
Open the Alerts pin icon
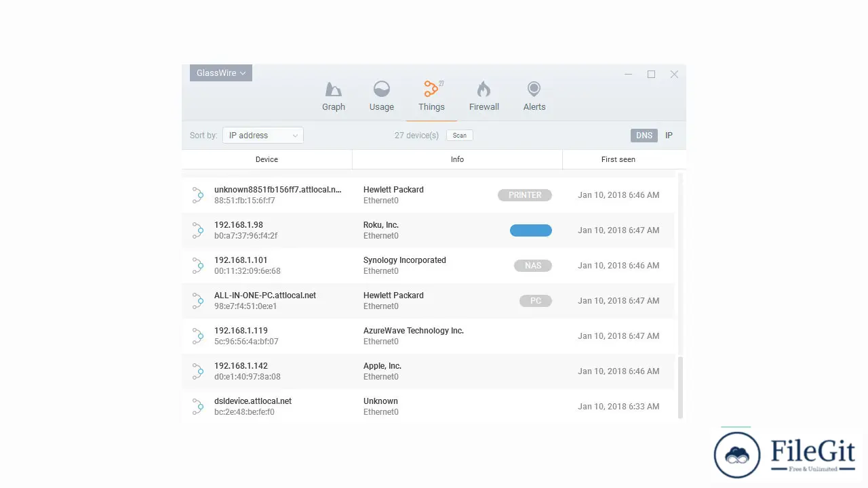click(x=534, y=89)
